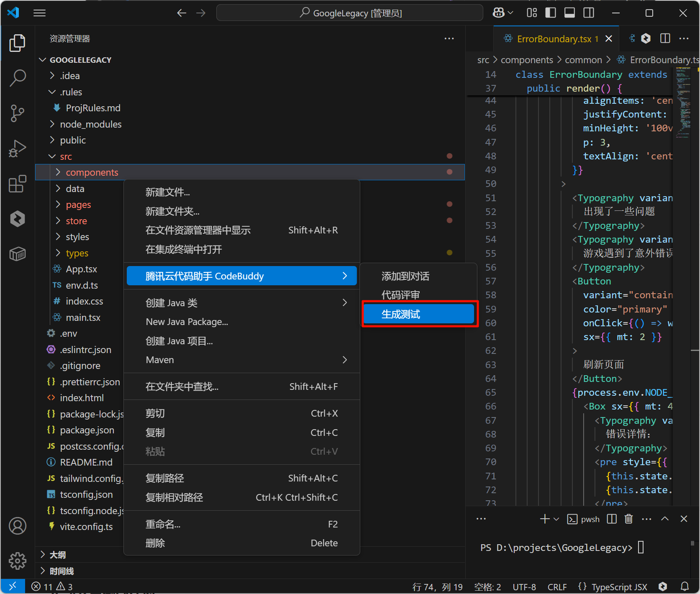700x594 pixels.
Task: Click the errors and warnings status indicator
Action: click(52, 586)
